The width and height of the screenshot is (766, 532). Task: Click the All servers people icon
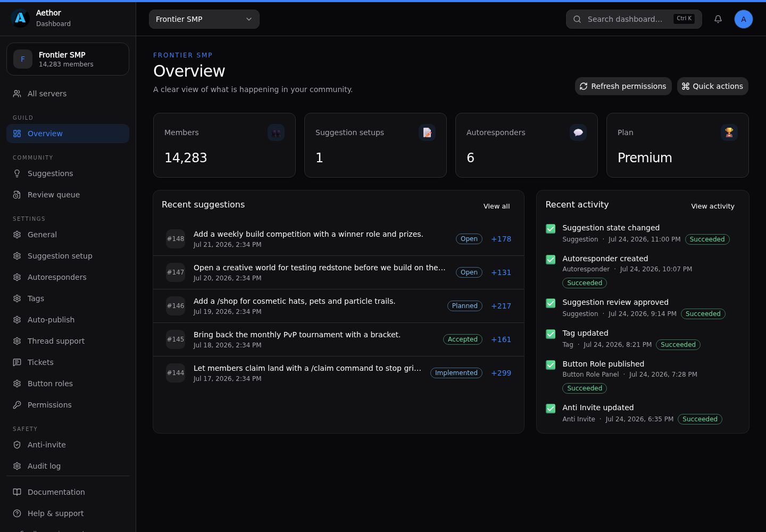(17, 94)
